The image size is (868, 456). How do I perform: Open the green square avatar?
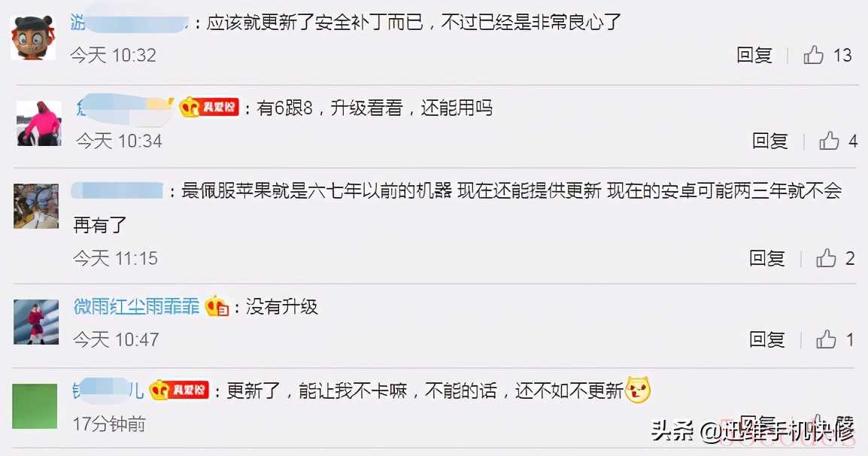(35, 406)
